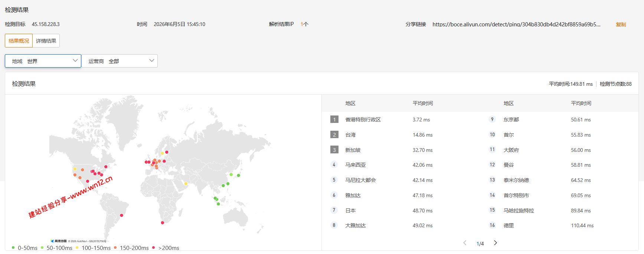Click the page indicator 1/4
This screenshot has height=254, width=644.
(x=480, y=244)
